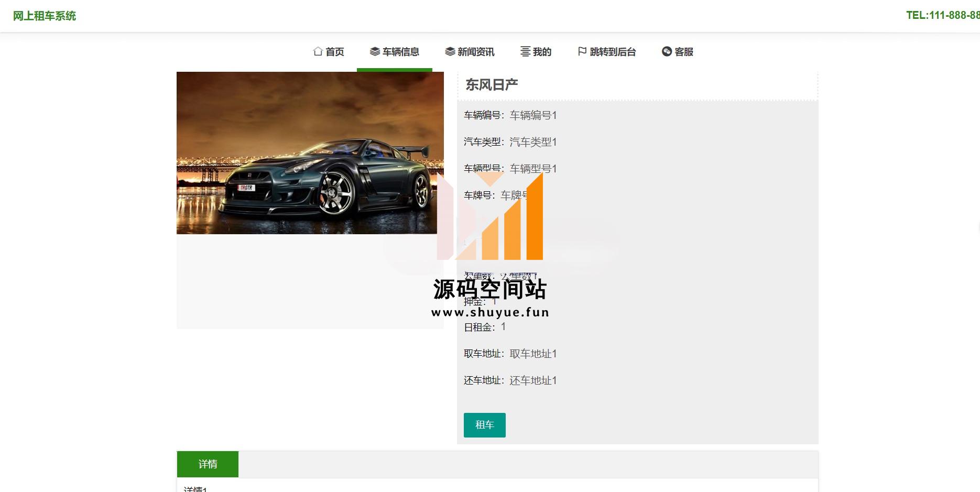Click the 日租金 label
Image resolution: width=980 pixels, height=492 pixels.
tap(480, 327)
